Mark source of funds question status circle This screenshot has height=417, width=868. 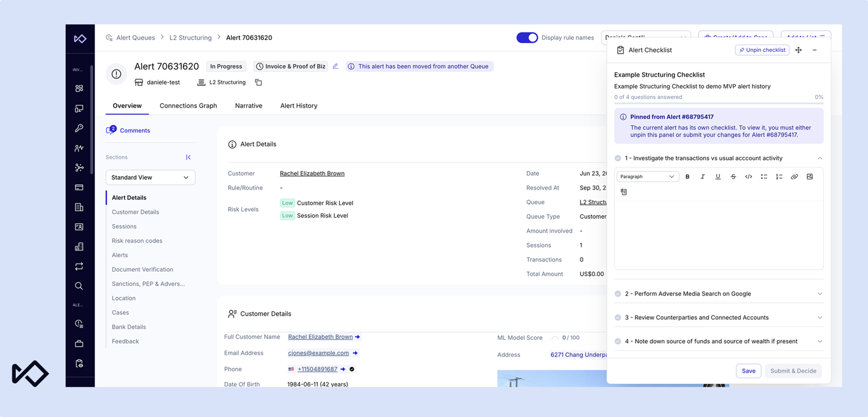point(618,341)
